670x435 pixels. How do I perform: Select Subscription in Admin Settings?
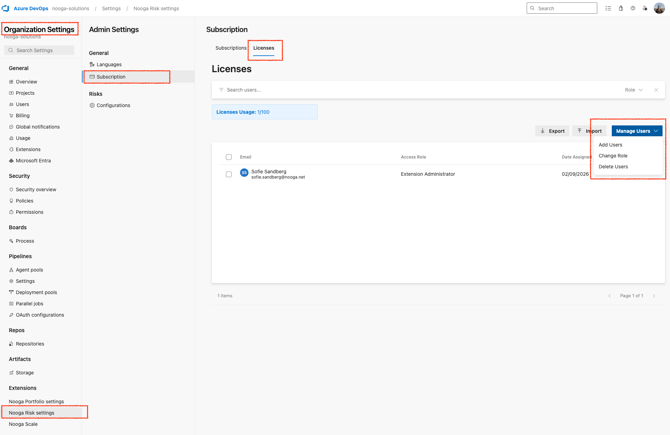(111, 77)
